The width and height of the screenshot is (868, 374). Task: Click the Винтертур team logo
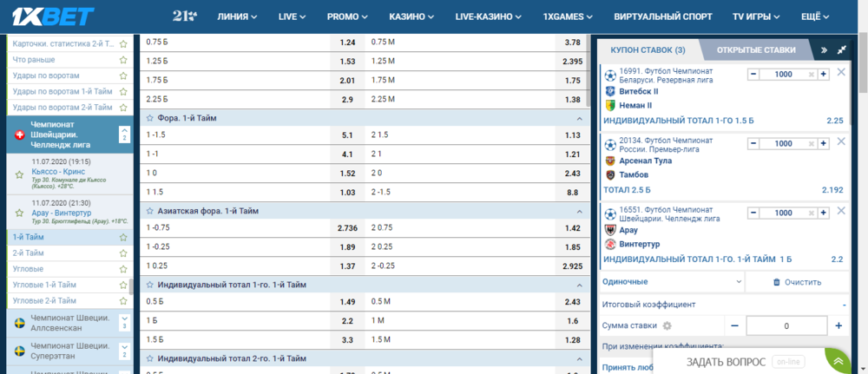point(610,244)
